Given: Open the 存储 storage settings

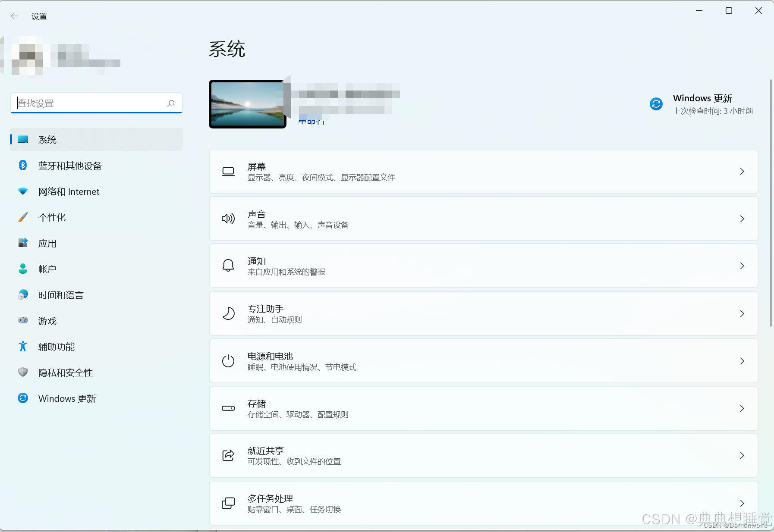Looking at the screenshot, I should coord(484,408).
